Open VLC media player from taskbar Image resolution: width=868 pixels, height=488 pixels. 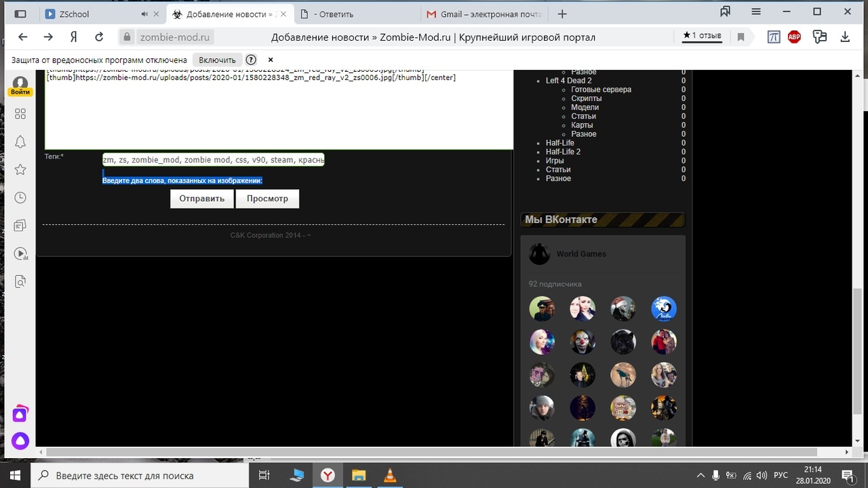tap(390, 475)
